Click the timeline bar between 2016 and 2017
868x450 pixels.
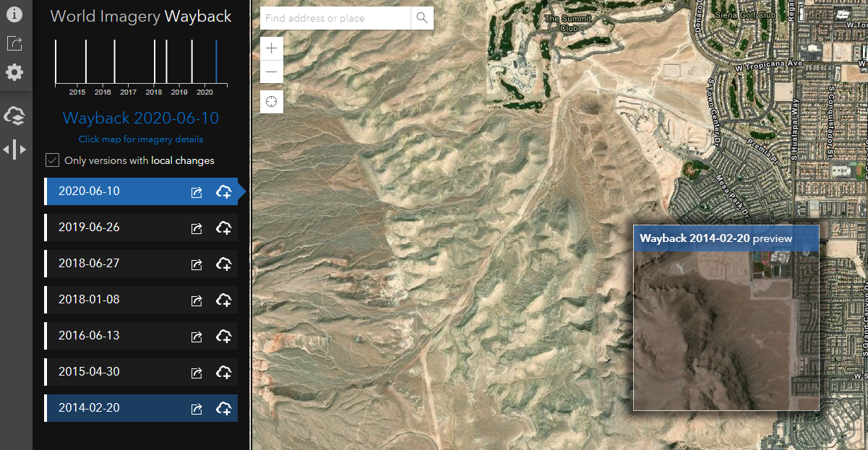115,61
